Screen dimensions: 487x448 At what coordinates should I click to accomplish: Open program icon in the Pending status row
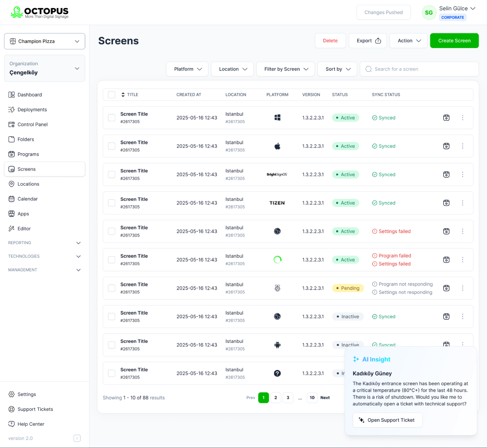coord(446,288)
